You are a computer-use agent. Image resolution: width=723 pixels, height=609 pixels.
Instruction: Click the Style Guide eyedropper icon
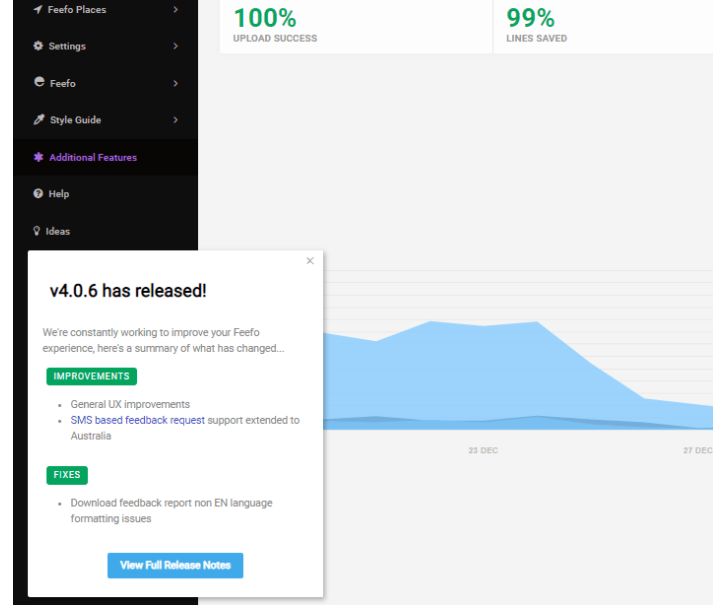[39, 119]
